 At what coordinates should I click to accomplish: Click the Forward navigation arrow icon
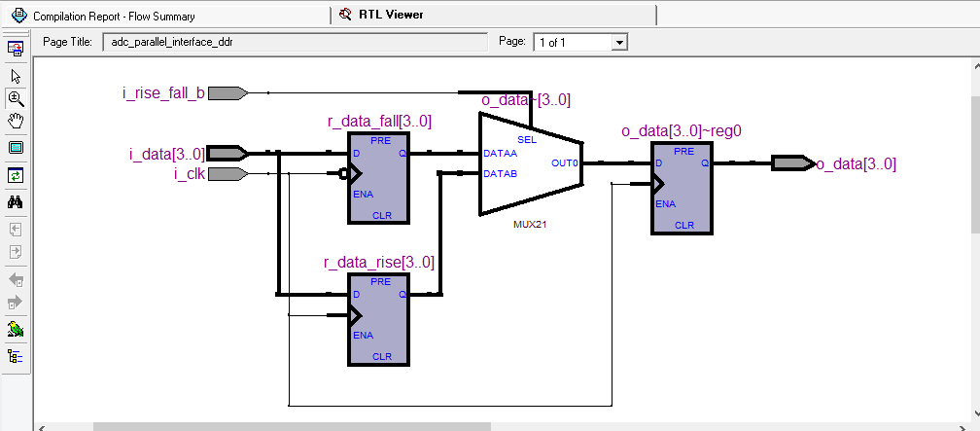pyautogui.click(x=16, y=304)
